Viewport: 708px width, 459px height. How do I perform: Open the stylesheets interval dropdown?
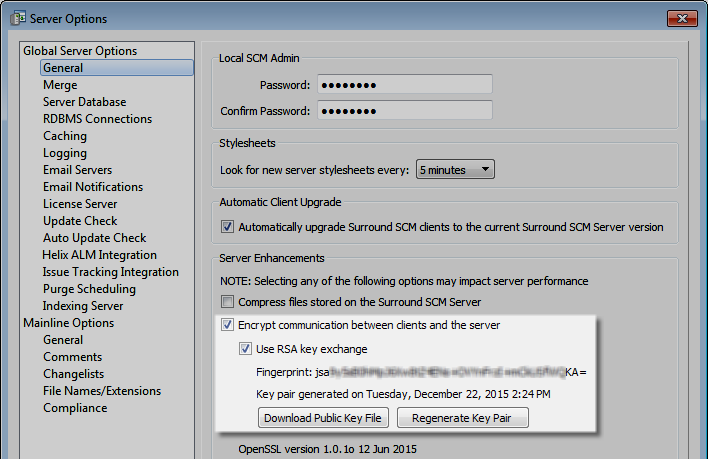pos(455,170)
